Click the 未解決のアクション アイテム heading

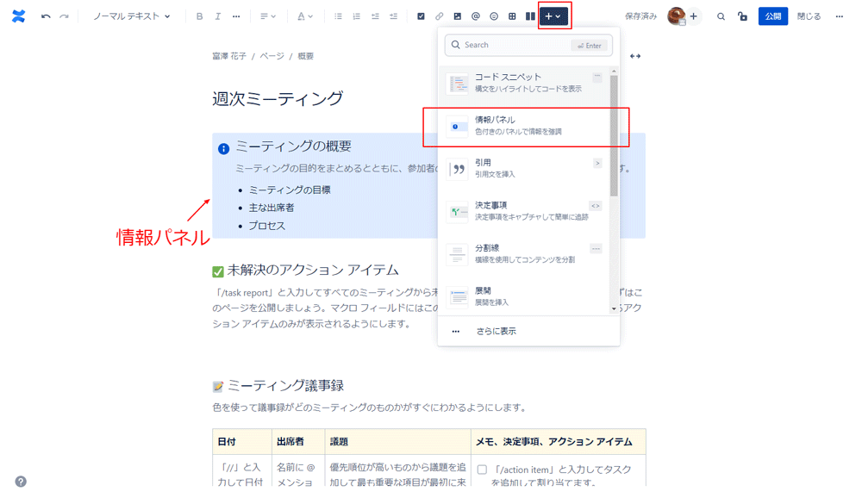pos(313,271)
